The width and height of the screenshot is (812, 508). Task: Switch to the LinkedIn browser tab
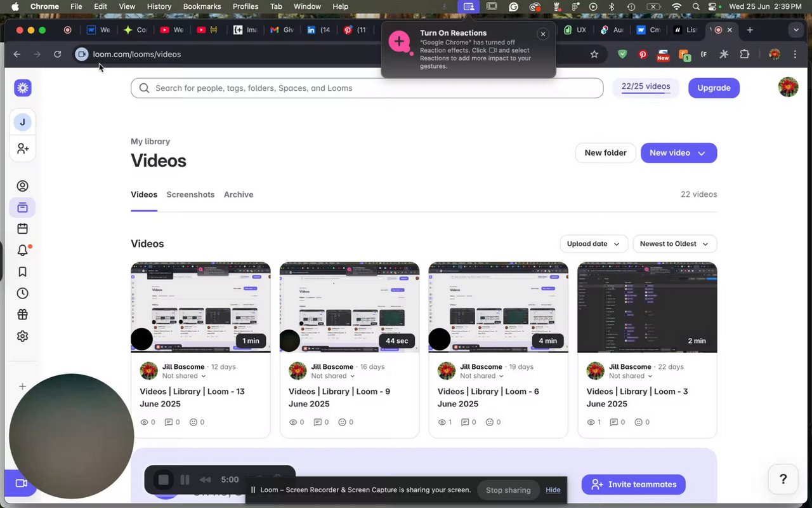tap(318, 30)
